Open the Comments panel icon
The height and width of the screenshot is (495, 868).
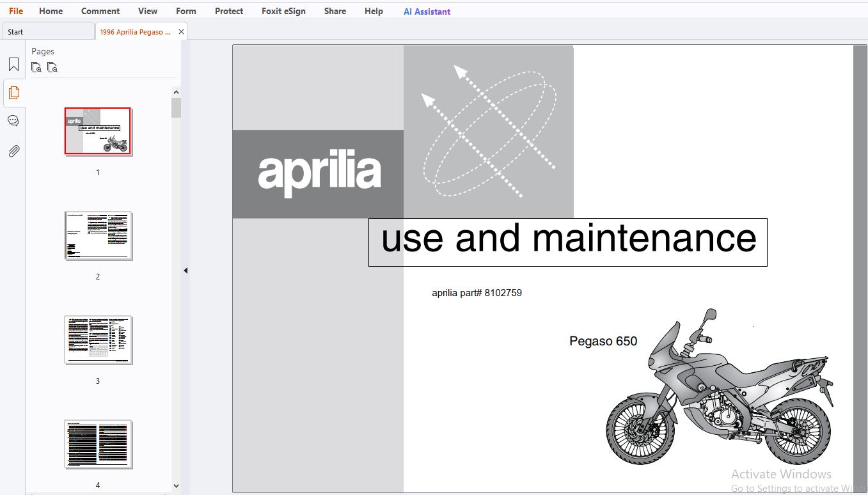[13, 121]
